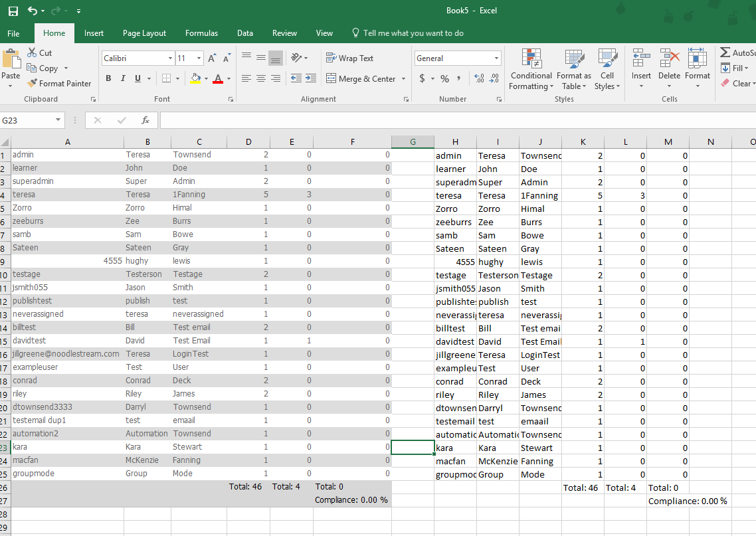Apply Accounting Number Format dollar icon
The image size is (756, 536).
coord(423,78)
